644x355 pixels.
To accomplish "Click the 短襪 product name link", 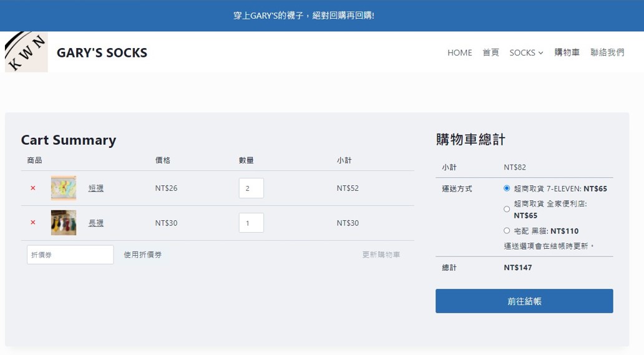I will click(96, 188).
